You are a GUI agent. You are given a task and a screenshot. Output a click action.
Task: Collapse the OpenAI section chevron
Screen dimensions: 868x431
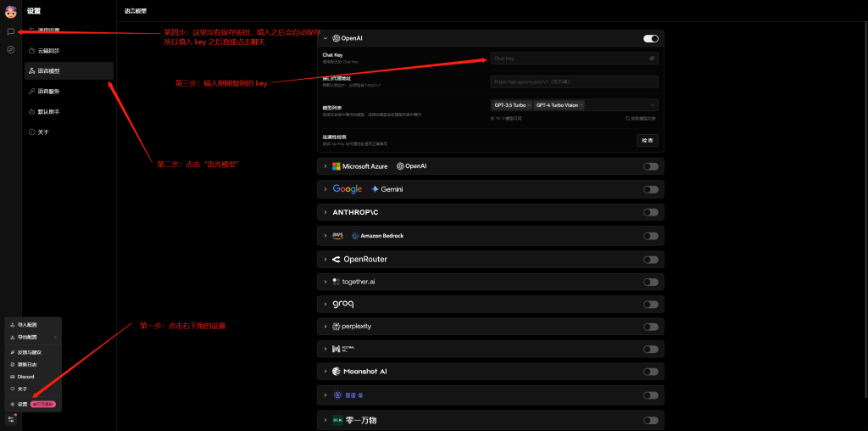325,38
